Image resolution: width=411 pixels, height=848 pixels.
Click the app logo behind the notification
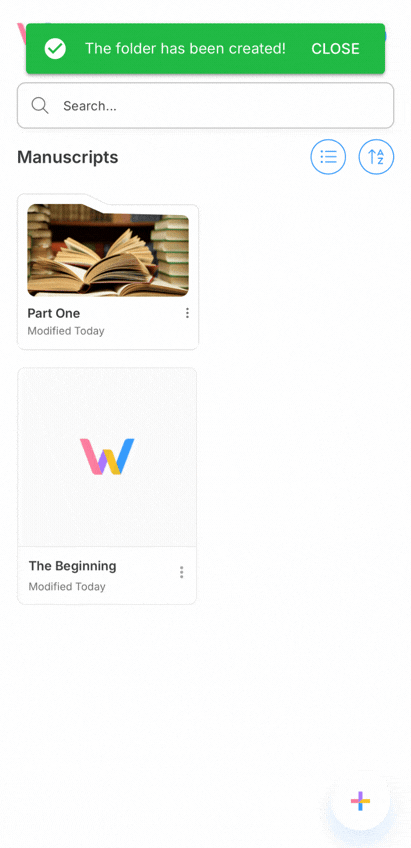coord(22,32)
